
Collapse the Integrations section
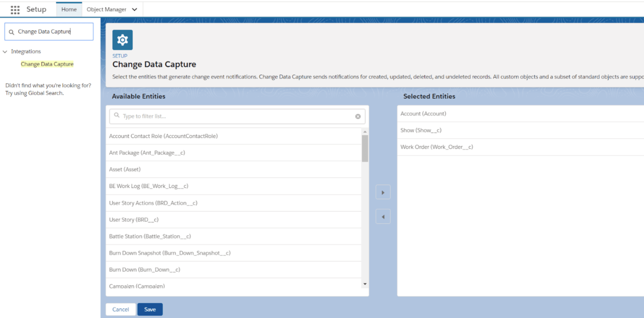point(5,51)
